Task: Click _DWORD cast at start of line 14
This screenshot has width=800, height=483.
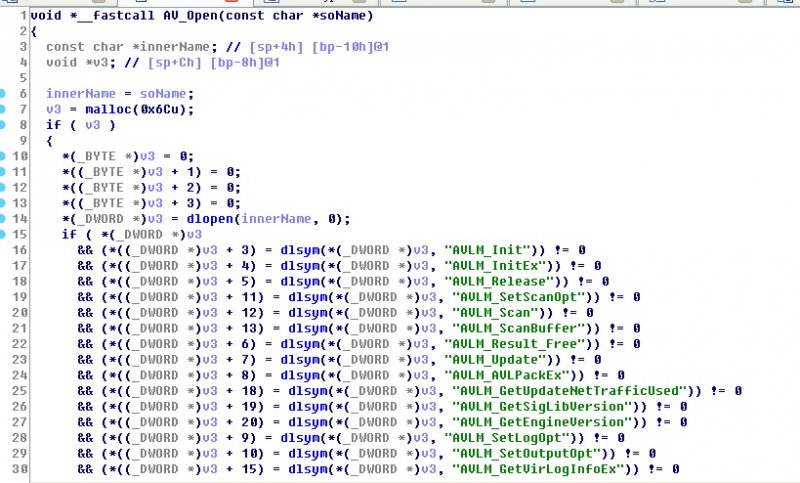Action: [x=100, y=219]
